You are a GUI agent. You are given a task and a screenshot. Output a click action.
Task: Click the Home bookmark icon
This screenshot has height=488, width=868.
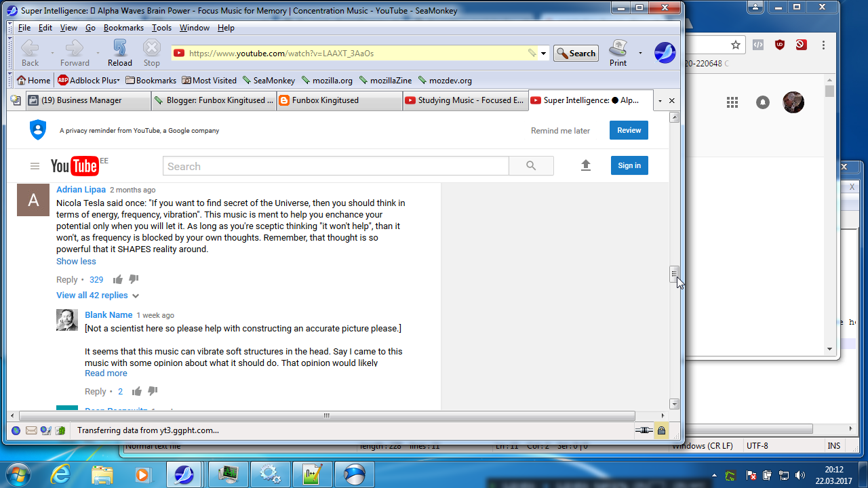point(33,80)
